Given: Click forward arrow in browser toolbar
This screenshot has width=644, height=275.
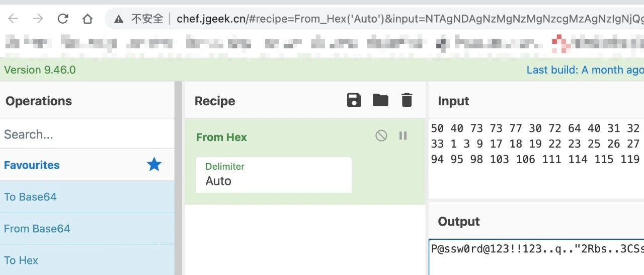Looking at the screenshot, I should 38,19.
